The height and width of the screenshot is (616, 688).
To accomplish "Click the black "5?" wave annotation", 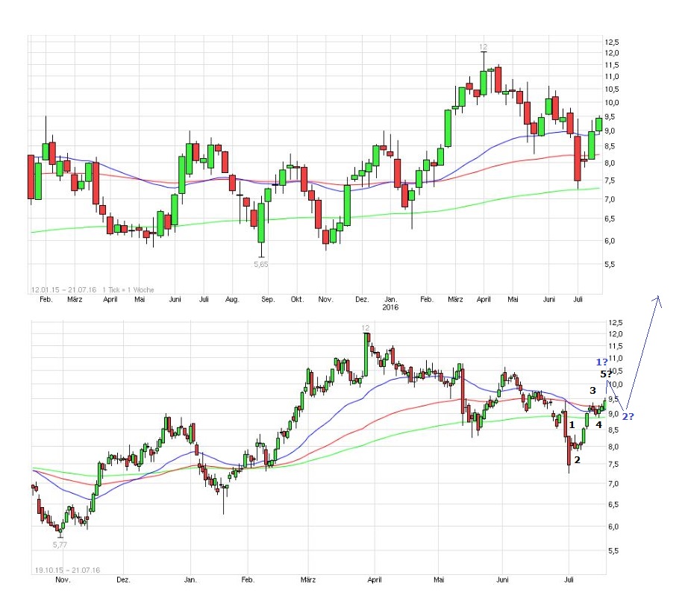I will pos(606,374).
